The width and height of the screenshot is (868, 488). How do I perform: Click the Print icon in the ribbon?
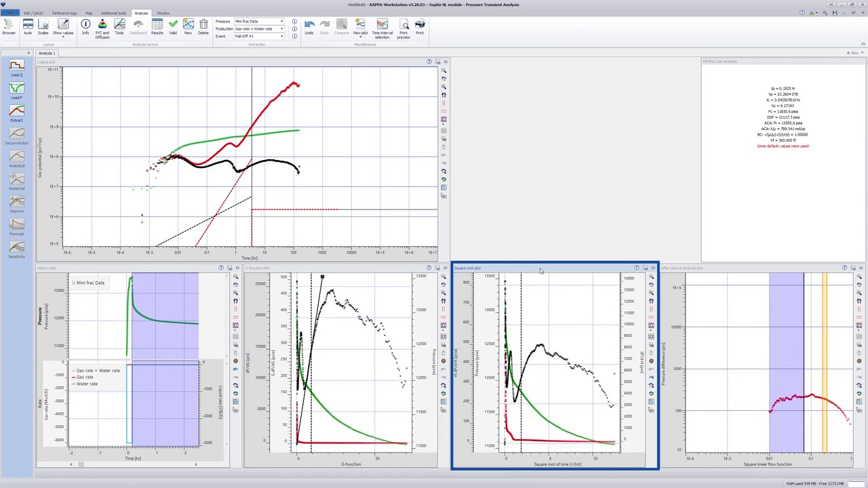click(420, 27)
